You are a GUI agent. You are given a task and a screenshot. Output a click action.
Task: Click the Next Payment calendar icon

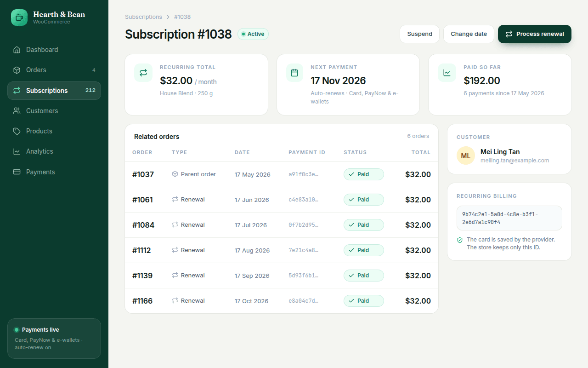point(295,73)
